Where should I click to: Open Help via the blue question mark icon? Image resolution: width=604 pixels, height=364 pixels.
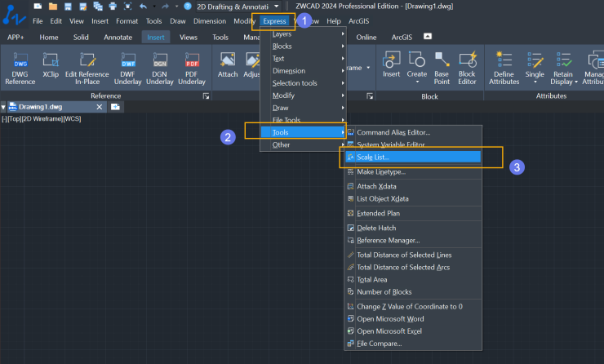(188, 7)
